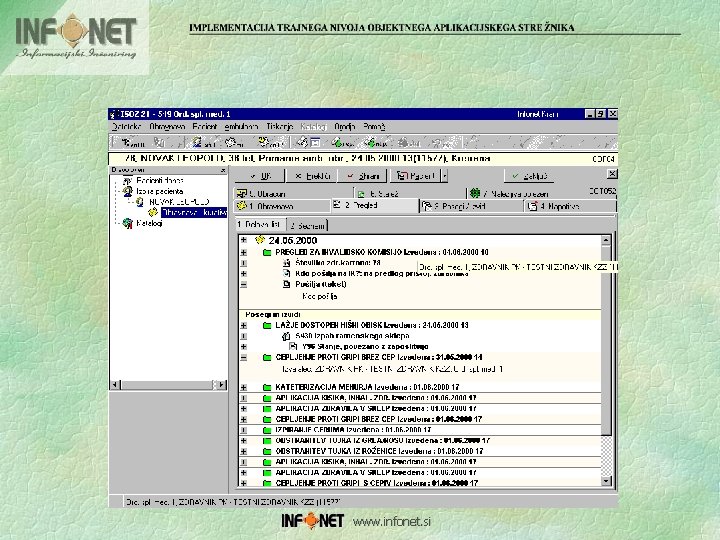The width and height of the screenshot is (720, 540).
Task: Click the yellow icon of Obravnava - kurativa node
Action: 153,212
